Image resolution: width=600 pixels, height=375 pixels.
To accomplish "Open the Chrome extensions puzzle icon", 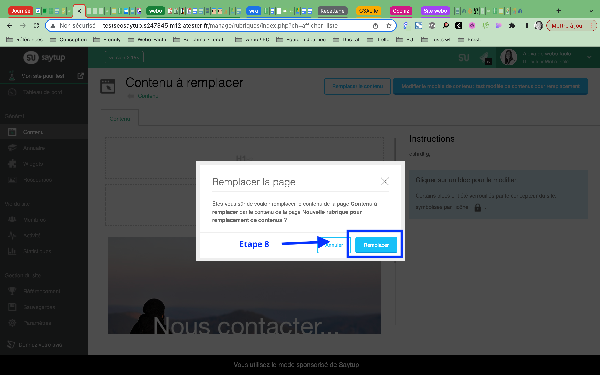I will (512, 26).
